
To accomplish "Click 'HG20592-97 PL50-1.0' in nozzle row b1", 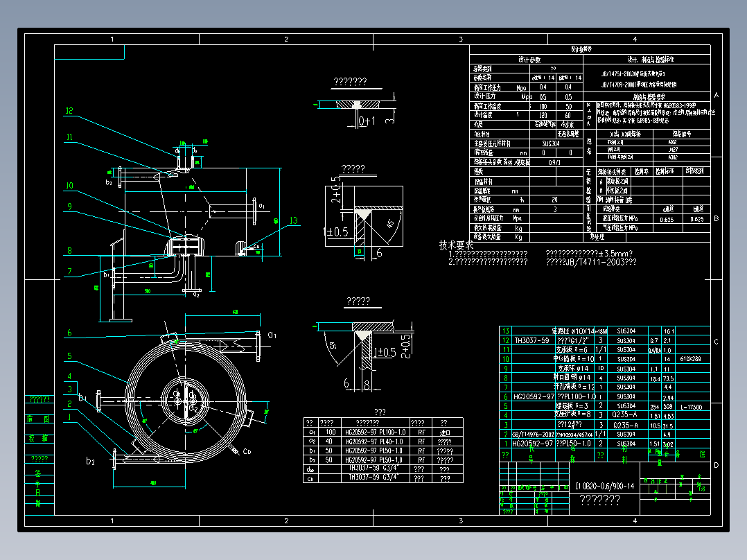I will [x=374, y=451].
